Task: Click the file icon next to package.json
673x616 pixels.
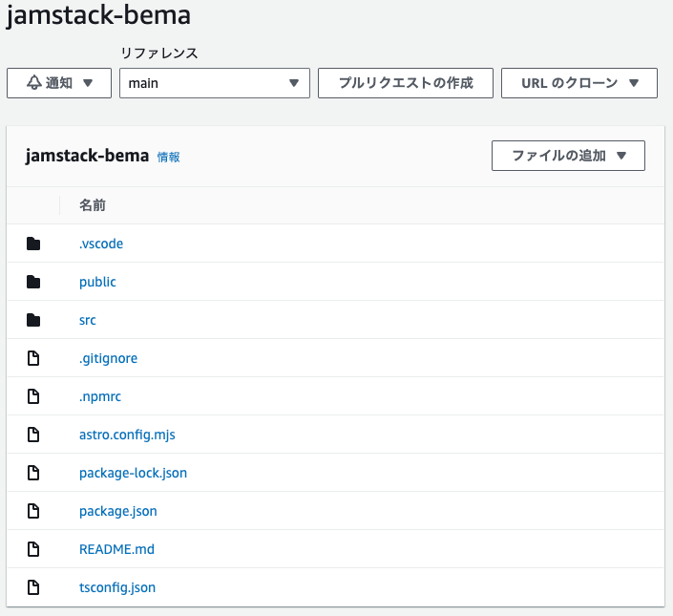Action: tap(34, 511)
